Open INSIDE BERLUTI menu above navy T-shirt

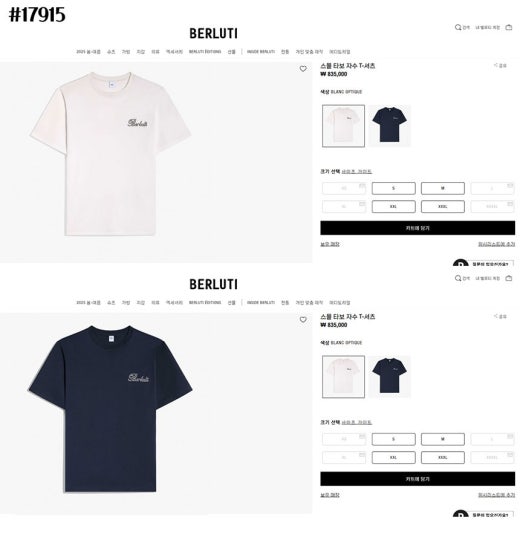point(261,303)
